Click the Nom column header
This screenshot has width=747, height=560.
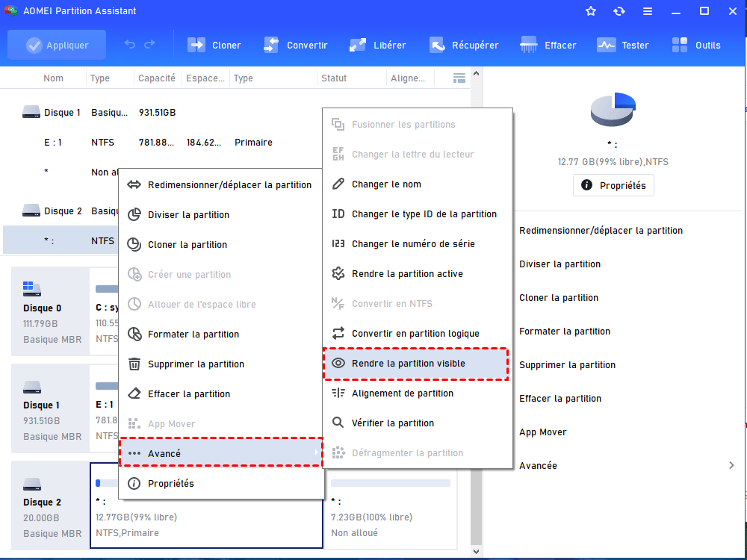pos(53,78)
